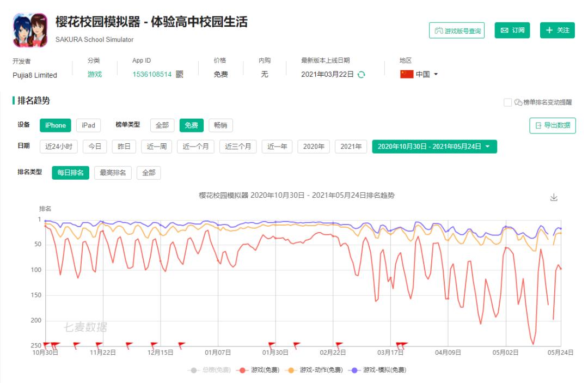Select 全部 under 榜单类型
Image resolution: width=588 pixels, height=383 pixels.
tap(162, 125)
